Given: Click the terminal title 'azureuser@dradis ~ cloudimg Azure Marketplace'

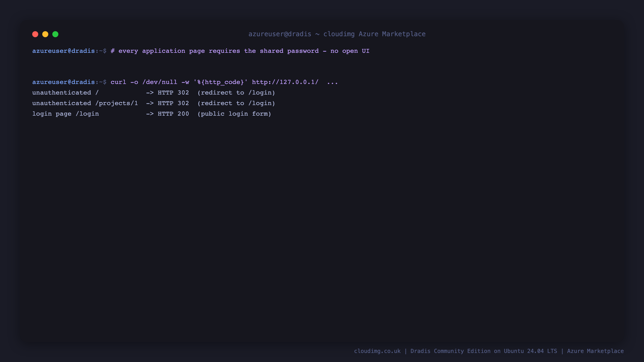Looking at the screenshot, I should point(337,34).
